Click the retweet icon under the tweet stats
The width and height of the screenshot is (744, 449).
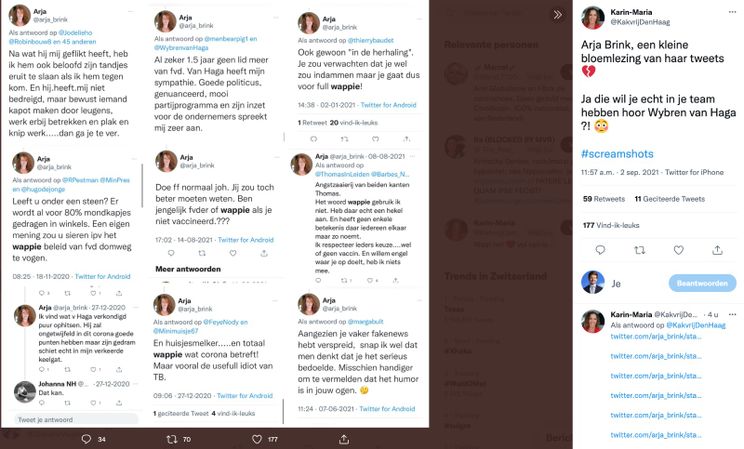click(640, 250)
